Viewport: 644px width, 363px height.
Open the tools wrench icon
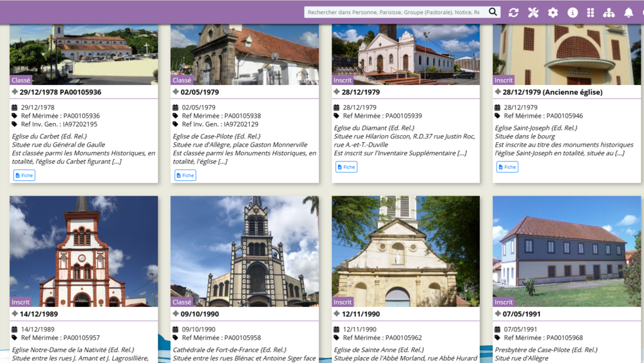[x=533, y=12]
